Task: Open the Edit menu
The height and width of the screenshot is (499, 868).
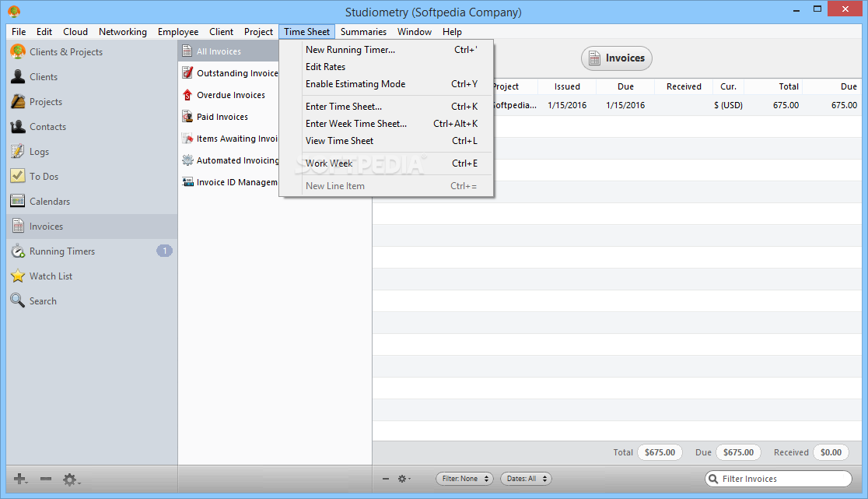Action: pyautogui.click(x=44, y=32)
